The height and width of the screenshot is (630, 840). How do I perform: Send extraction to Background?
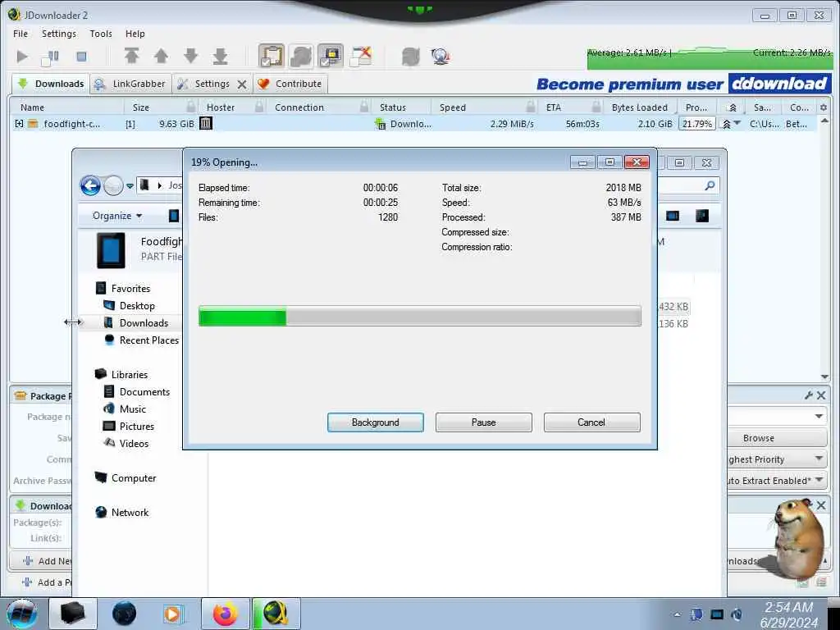tap(375, 422)
